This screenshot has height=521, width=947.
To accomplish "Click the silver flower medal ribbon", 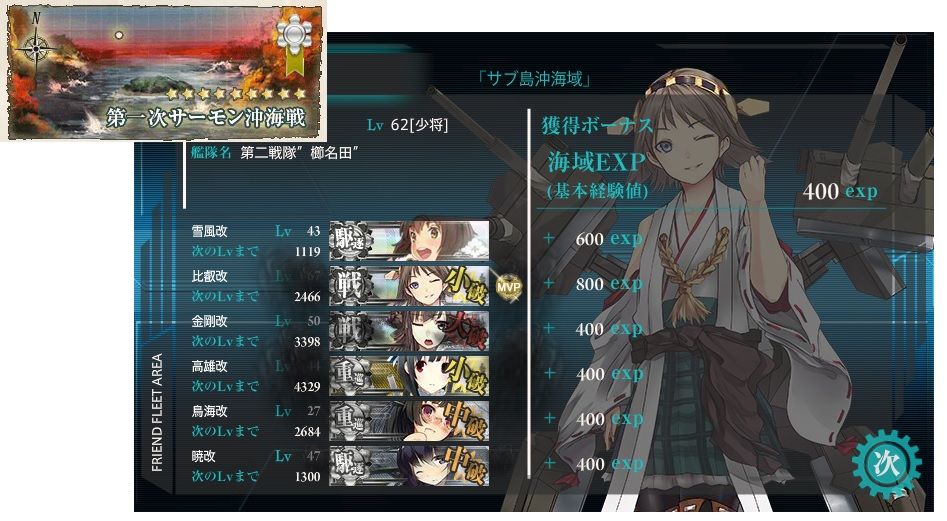I will click(294, 43).
